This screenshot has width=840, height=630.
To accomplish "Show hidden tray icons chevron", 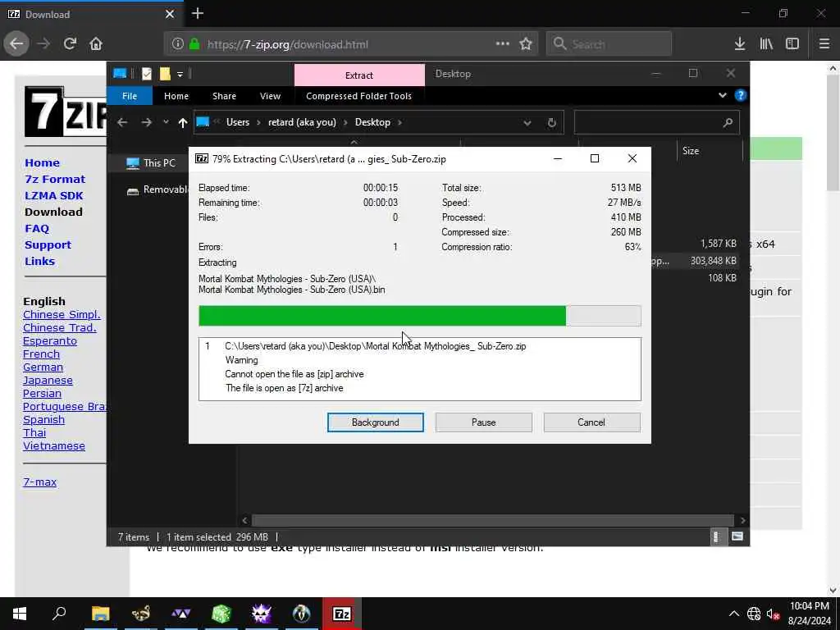I will pos(734,614).
